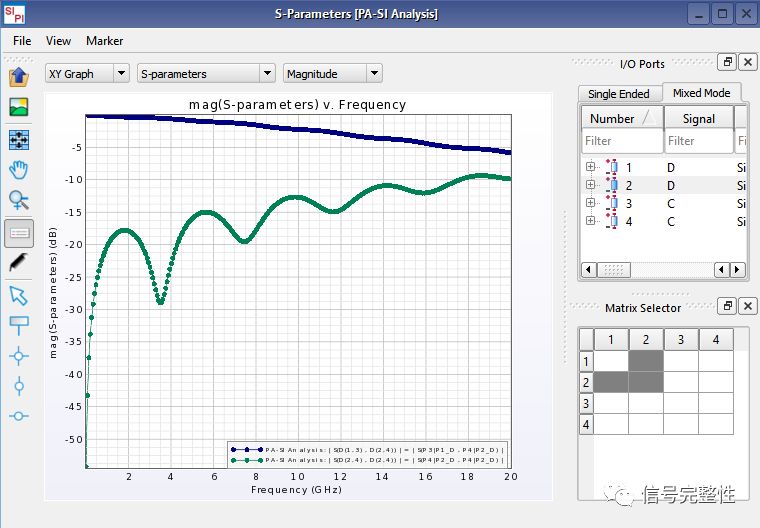Select the pan hand tool
The width and height of the screenshot is (760, 528).
pos(18,170)
